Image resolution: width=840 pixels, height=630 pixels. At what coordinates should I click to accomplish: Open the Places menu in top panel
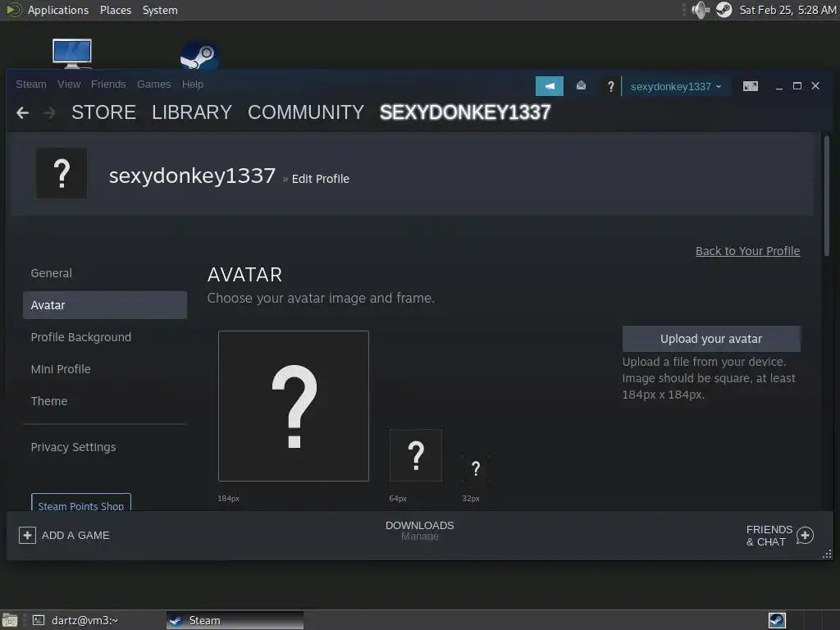(115, 10)
